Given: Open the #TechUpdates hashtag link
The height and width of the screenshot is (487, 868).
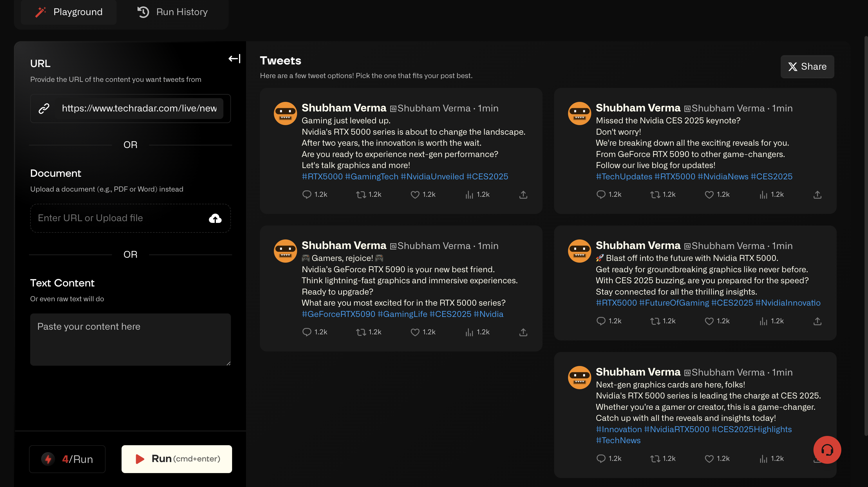Looking at the screenshot, I should 624,176.
